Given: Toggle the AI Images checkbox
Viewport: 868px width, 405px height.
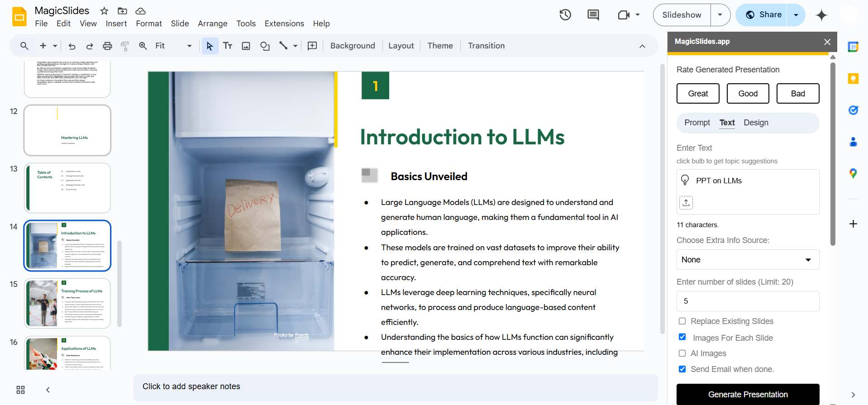Looking at the screenshot, I should (682, 353).
